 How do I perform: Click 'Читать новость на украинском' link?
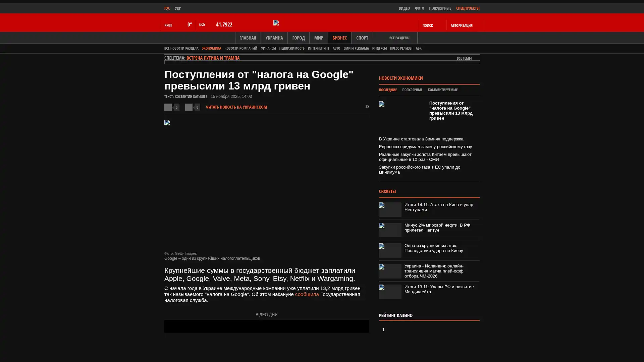click(x=236, y=107)
